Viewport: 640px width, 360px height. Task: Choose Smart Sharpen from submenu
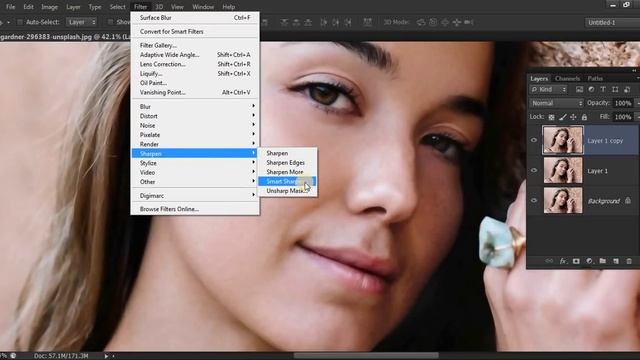tap(287, 181)
